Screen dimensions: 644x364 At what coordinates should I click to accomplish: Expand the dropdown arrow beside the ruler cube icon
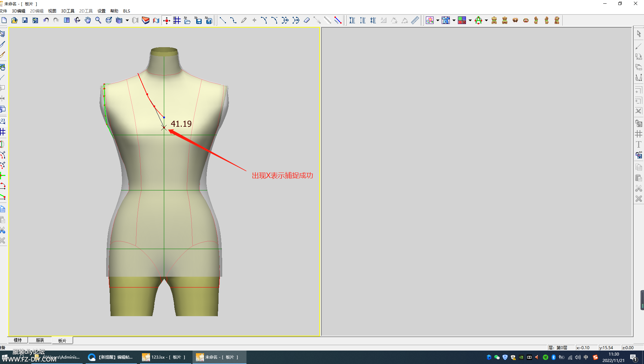click(x=127, y=21)
